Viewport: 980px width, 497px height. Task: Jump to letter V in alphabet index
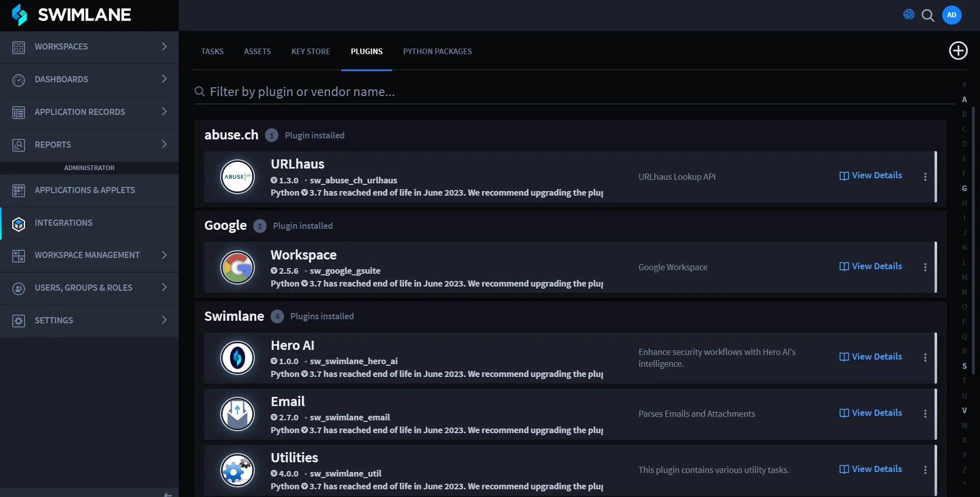(964, 411)
